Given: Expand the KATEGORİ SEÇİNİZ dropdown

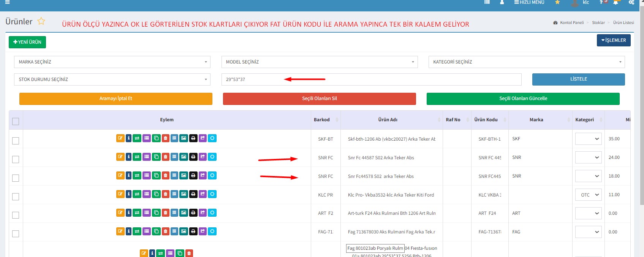Looking at the screenshot, I should coord(526,62).
